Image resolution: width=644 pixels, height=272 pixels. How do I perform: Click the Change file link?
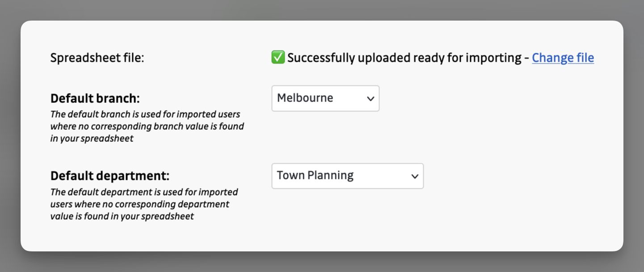[563, 58]
